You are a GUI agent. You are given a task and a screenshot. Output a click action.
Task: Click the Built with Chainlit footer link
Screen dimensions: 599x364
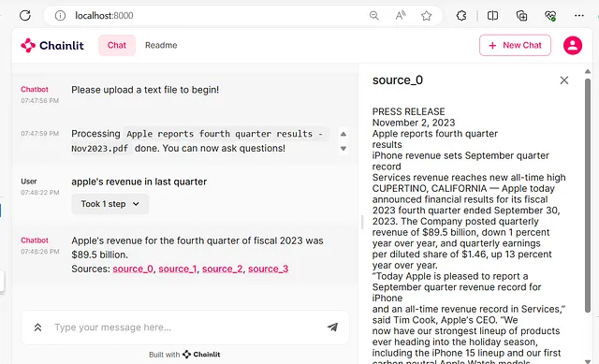coord(184,355)
